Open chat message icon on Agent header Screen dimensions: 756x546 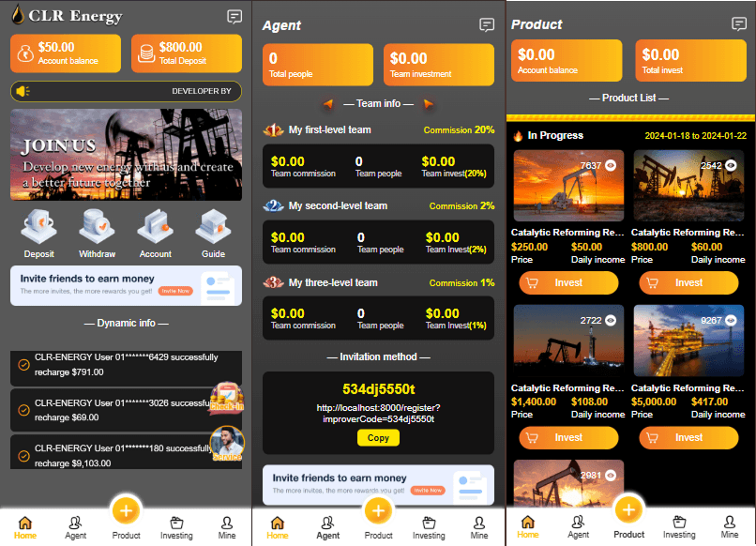pyautogui.click(x=486, y=25)
